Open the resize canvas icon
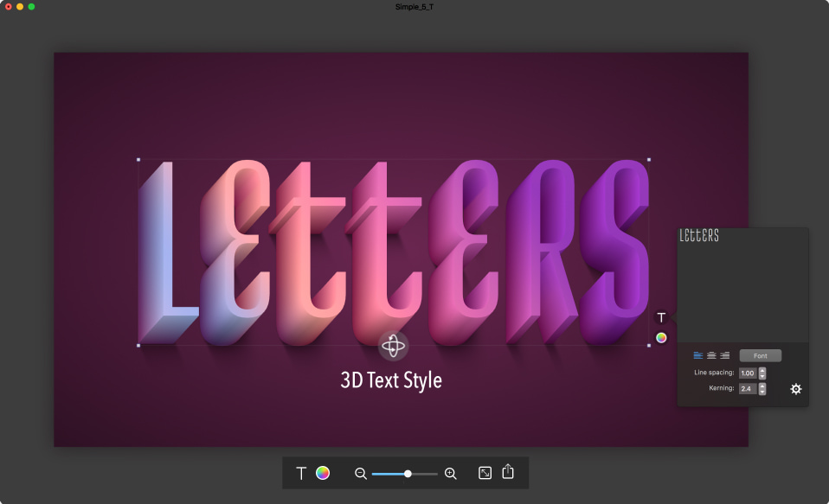Screen dimensions: 829x504 (x=483, y=473)
